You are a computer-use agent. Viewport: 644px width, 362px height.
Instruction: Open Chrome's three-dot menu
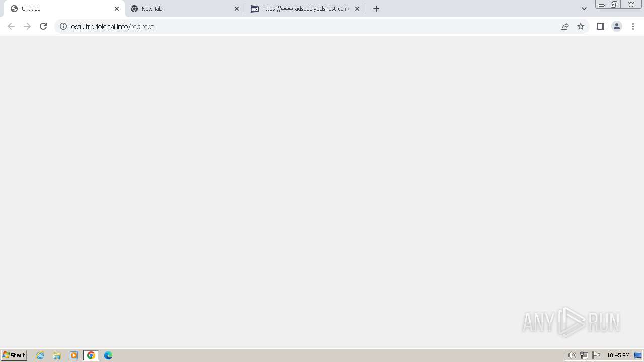coord(633,26)
